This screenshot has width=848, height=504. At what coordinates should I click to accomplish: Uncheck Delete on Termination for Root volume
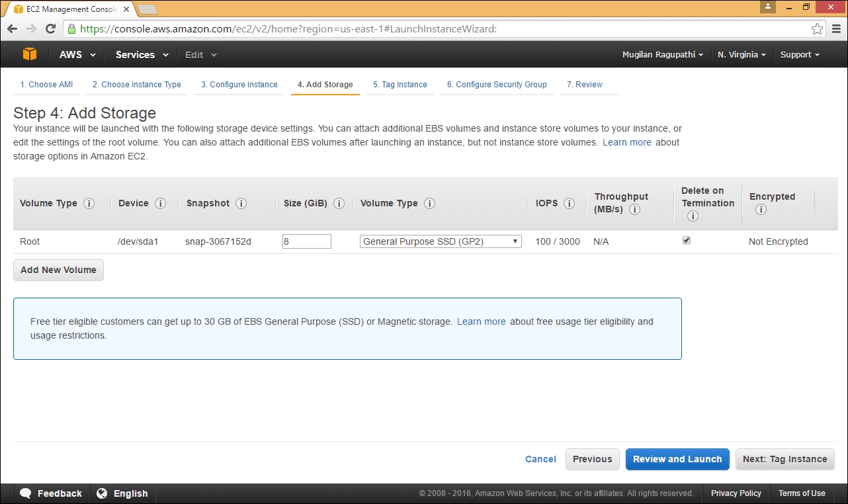coord(687,241)
